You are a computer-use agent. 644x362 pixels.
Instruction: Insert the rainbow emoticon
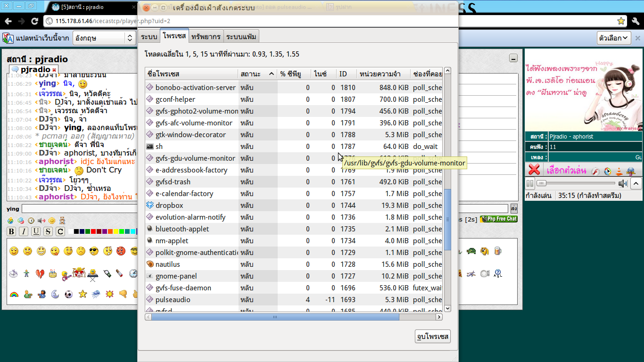[14, 294]
